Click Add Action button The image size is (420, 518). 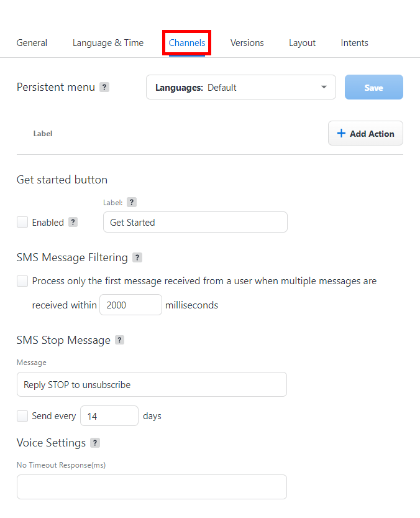(365, 134)
